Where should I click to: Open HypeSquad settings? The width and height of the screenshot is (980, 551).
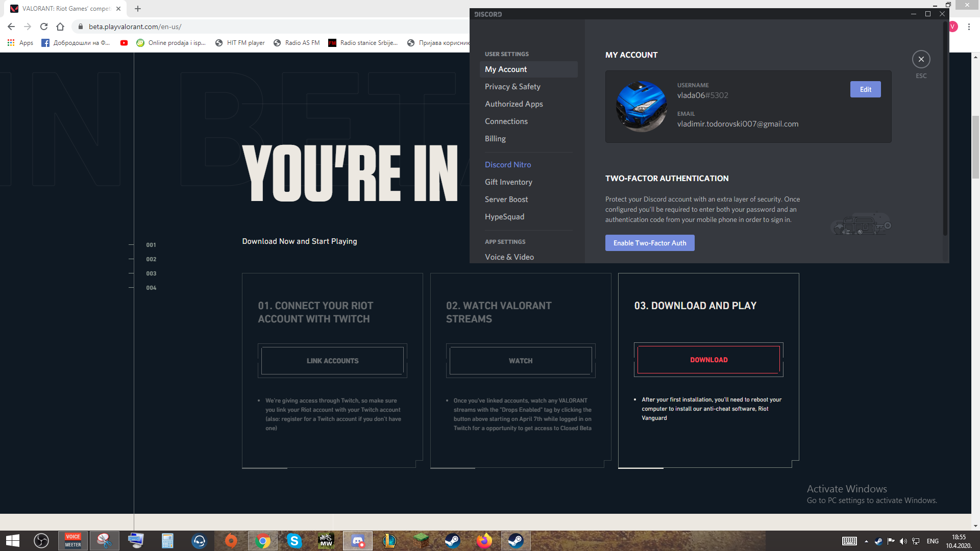click(529, 217)
